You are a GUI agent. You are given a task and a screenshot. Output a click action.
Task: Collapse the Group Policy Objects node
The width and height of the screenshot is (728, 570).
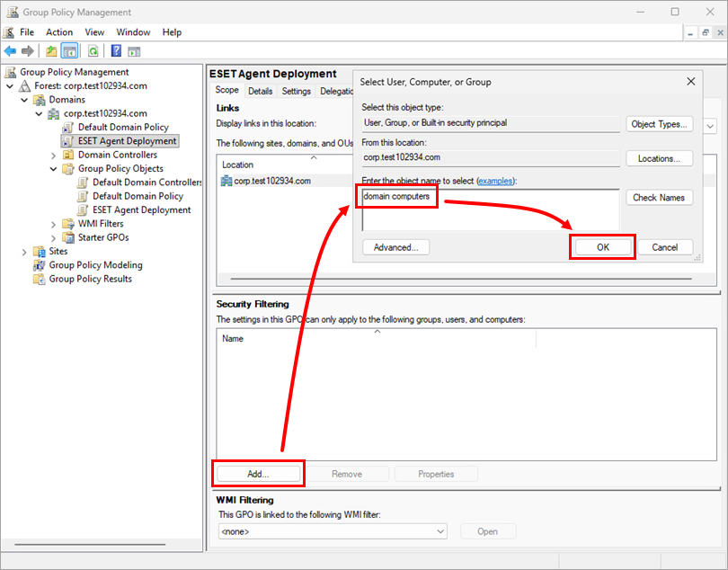[x=54, y=168]
